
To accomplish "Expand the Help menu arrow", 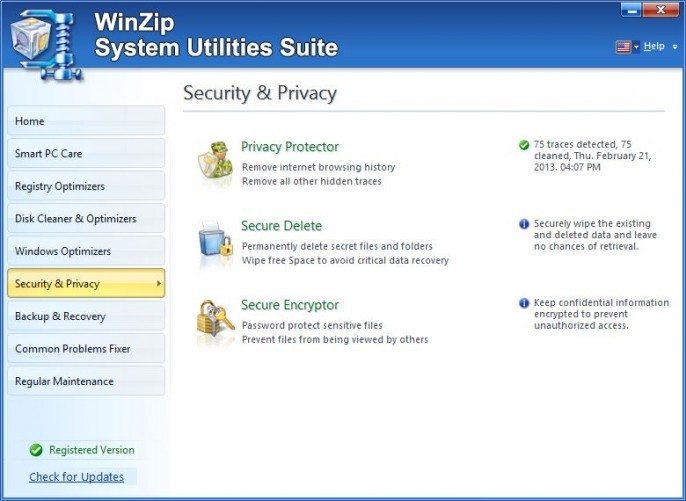I will (675, 47).
